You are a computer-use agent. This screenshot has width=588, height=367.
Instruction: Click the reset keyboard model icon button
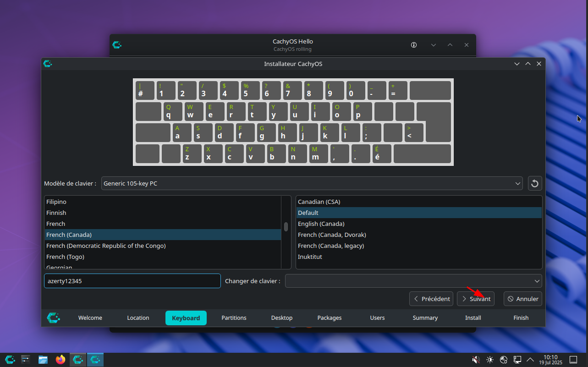(x=534, y=184)
